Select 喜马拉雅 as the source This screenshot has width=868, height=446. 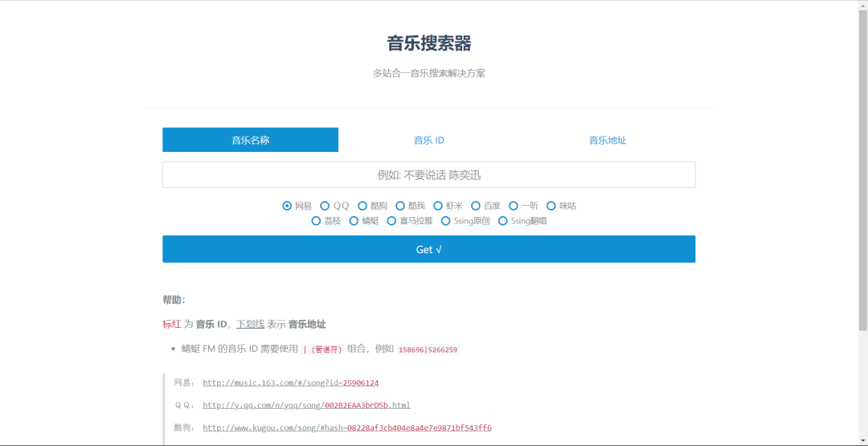click(391, 221)
